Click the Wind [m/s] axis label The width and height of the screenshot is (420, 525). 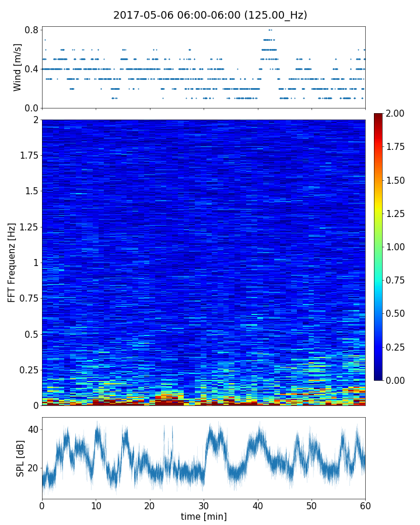pos(17,67)
